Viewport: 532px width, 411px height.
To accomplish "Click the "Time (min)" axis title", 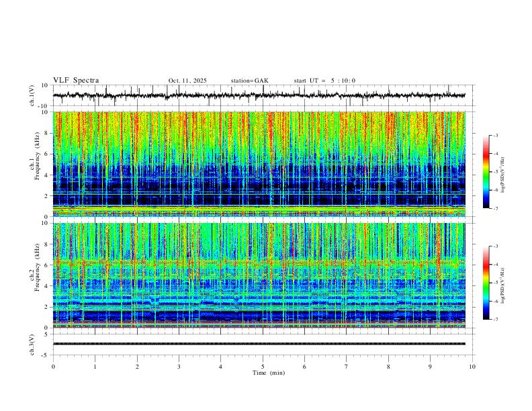I will pyautogui.click(x=269, y=373).
